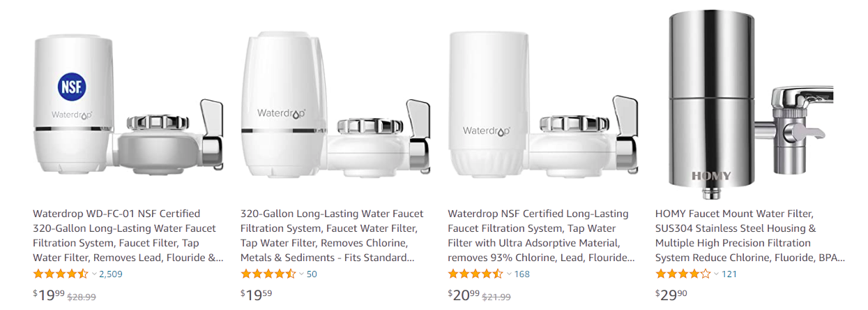Open the Waterdrop WD-FC-01 NSF Certified product image

tap(129, 103)
